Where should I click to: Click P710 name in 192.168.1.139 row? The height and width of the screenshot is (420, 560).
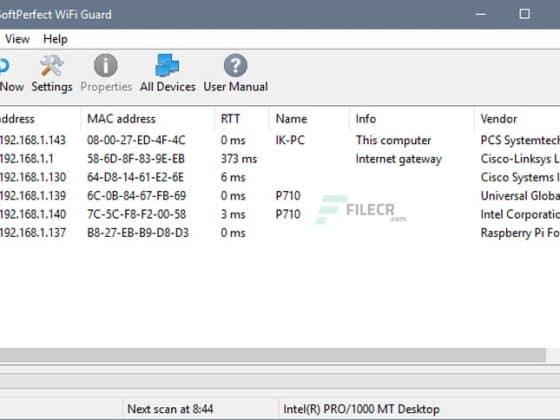point(288,196)
